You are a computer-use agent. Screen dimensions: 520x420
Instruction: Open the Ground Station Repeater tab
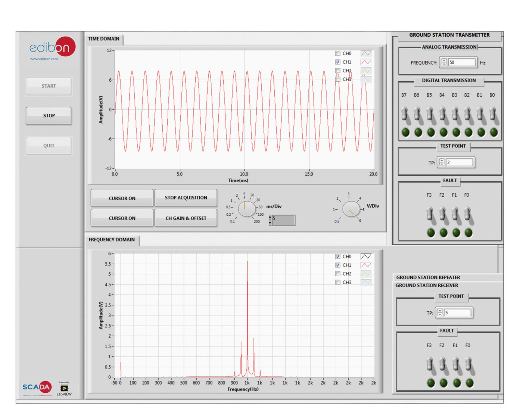click(428, 277)
